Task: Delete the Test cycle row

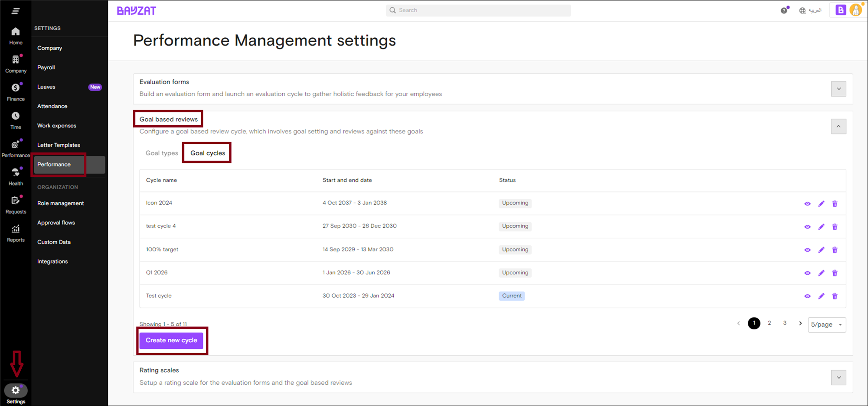Action: coord(835,296)
